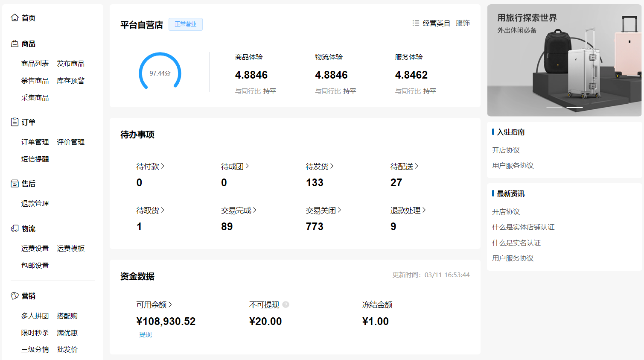Screen dimensions: 644x360
Task: Click the shopping bag icon next to 商品
Action: coord(15,44)
